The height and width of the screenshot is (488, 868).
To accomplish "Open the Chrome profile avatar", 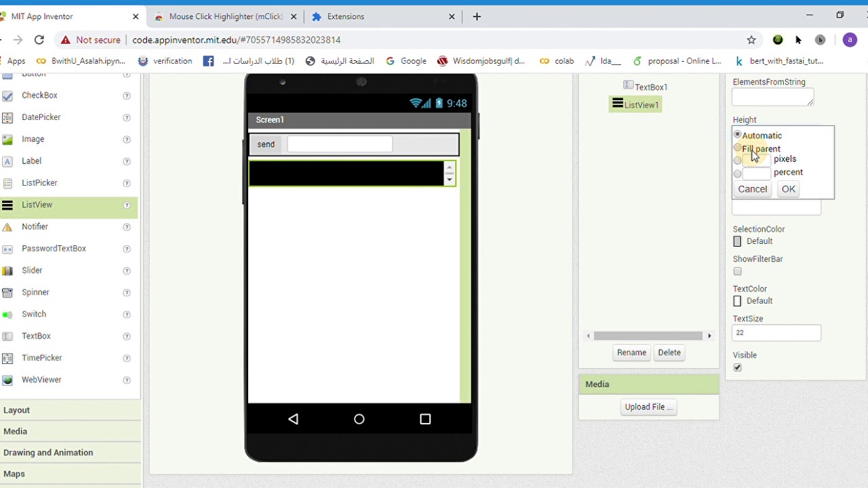I will 850,40.
